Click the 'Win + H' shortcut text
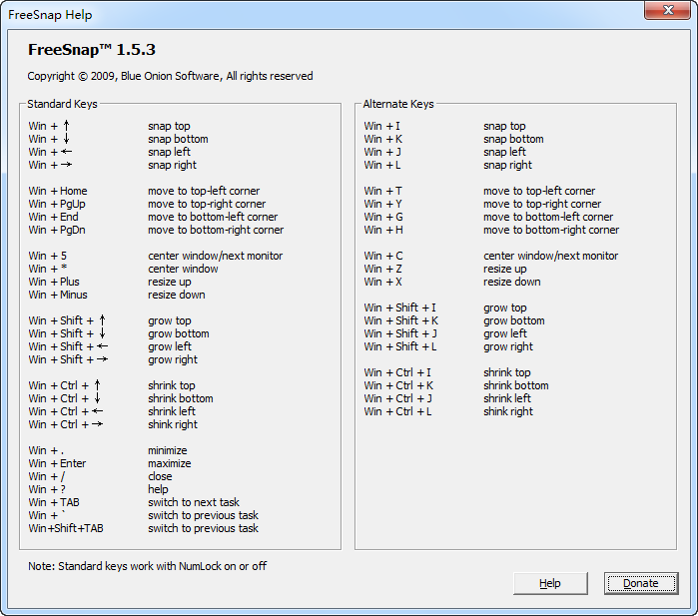The image size is (698, 616). tap(383, 230)
